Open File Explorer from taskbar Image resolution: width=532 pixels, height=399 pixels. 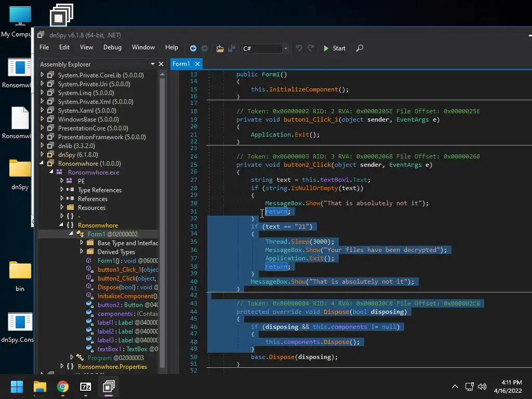click(39, 387)
